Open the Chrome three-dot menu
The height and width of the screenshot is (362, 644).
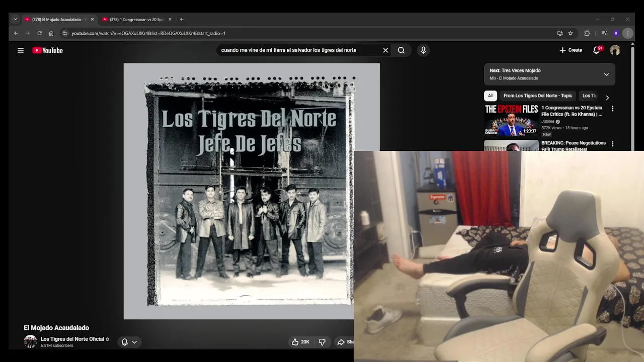tap(627, 33)
